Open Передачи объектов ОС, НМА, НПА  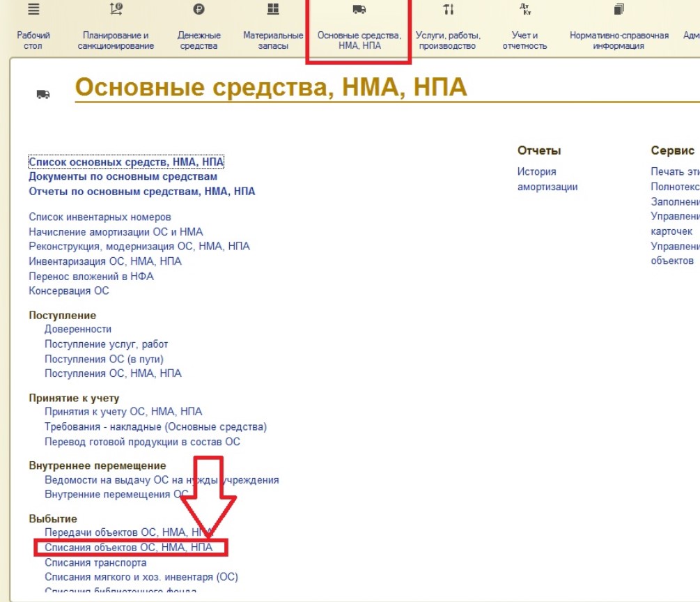(129, 532)
